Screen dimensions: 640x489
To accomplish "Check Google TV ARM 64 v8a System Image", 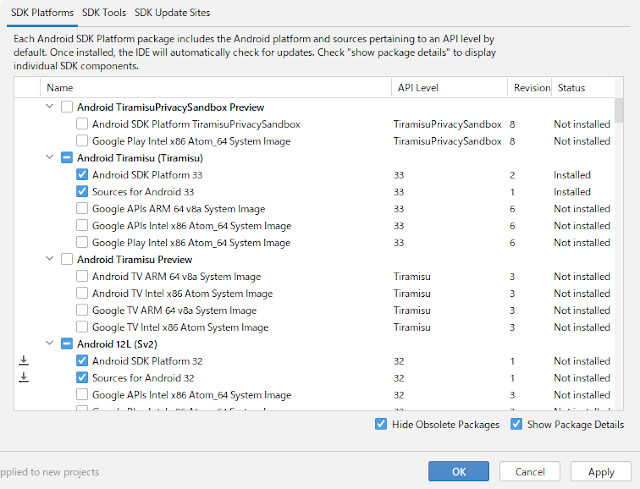I will tap(82, 310).
